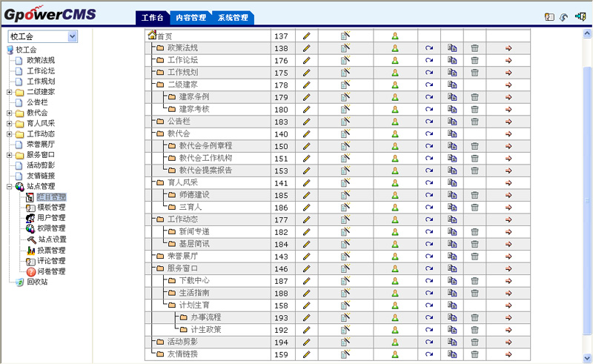Switch to the 内容管理 tab
Viewport: 593px width, 364px height.
(191, 18)
